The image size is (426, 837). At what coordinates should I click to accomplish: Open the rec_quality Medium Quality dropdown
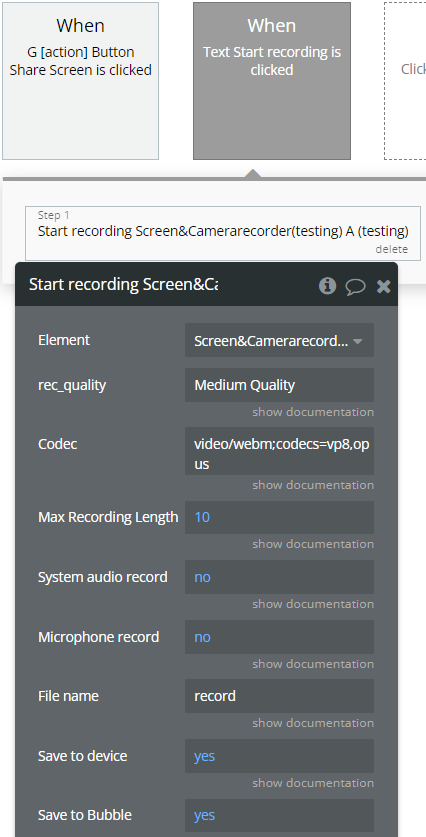click(x=279, y=385)
